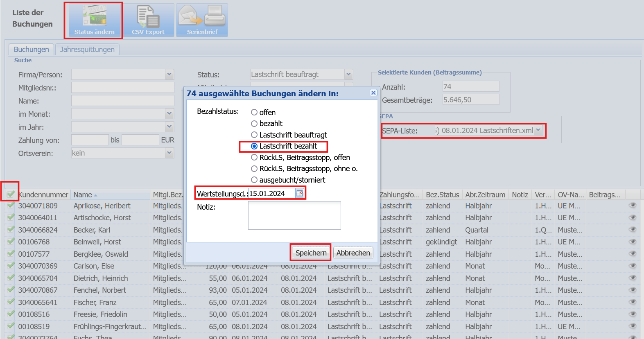Sort by Abr.Zeitraum column header
644x339 pixels.
click(x=485, y=195)
